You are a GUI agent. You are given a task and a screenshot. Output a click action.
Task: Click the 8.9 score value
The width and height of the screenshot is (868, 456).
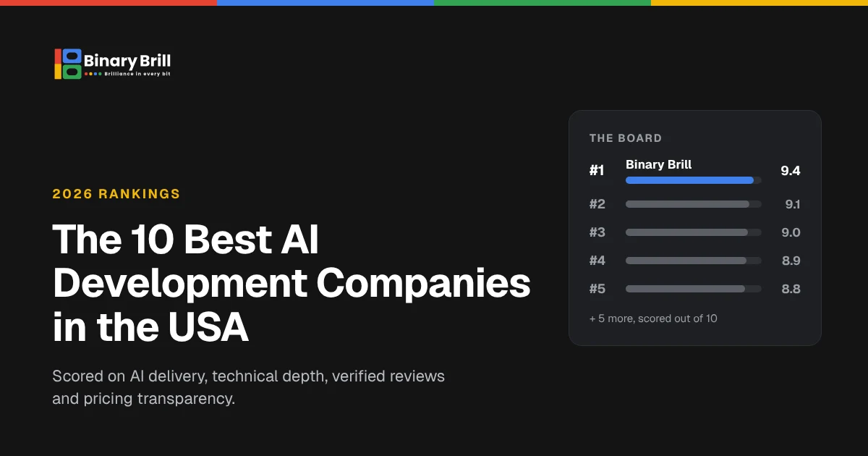click(x=791, y=261)
